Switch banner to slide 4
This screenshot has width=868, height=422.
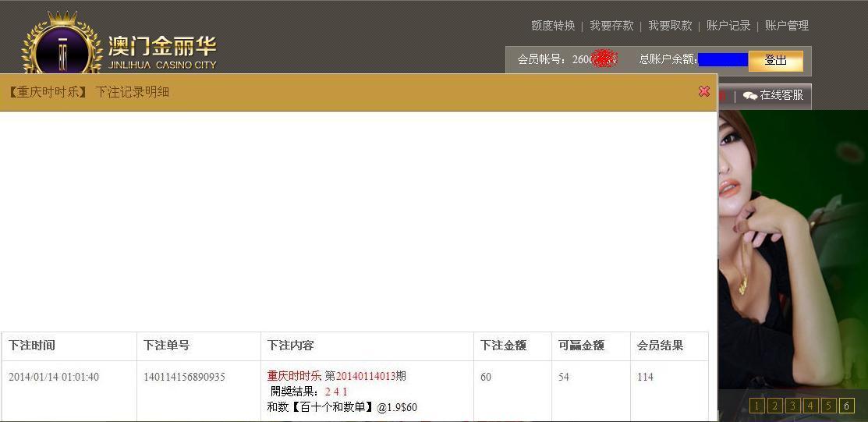[x=810, y=406]
